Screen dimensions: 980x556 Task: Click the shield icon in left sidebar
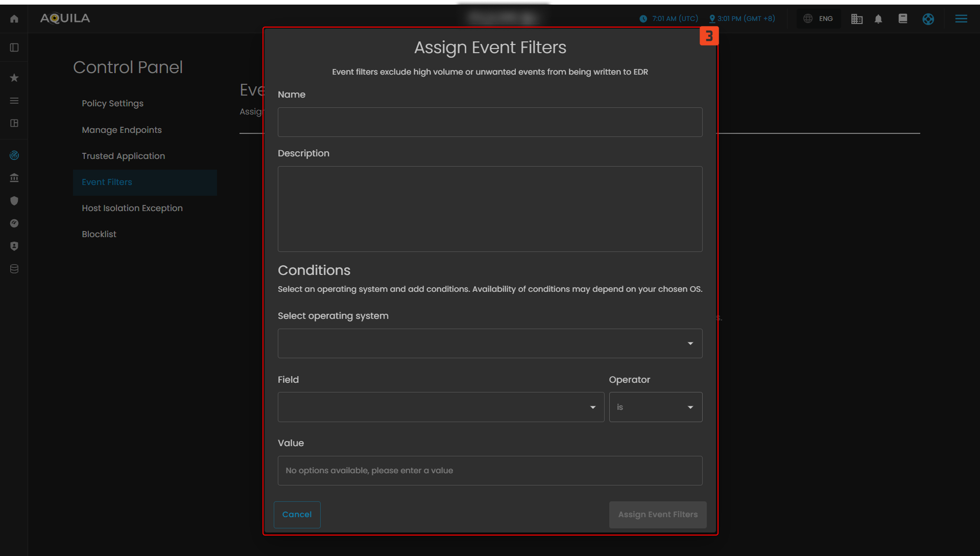pos(14,201)
